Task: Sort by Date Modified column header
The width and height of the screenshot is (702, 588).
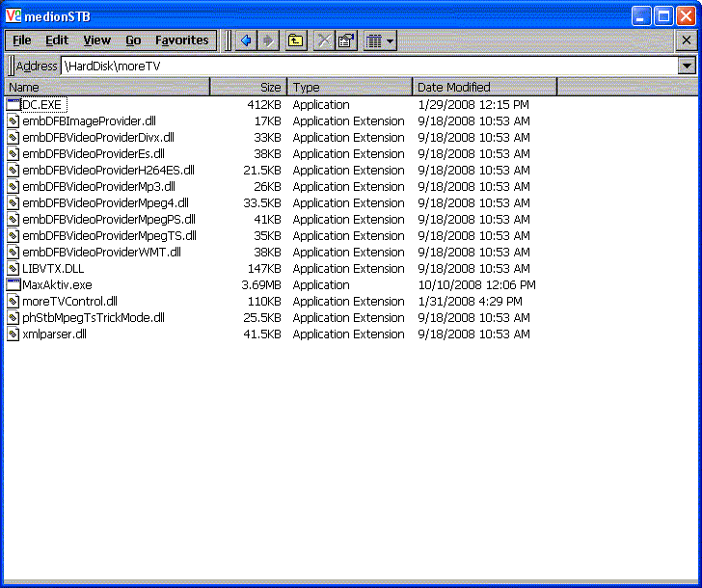Action: pos(485,87)
